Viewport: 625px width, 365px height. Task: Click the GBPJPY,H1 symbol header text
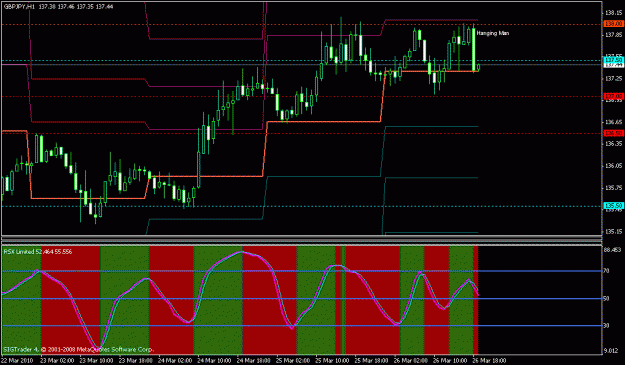pos(20,7)
